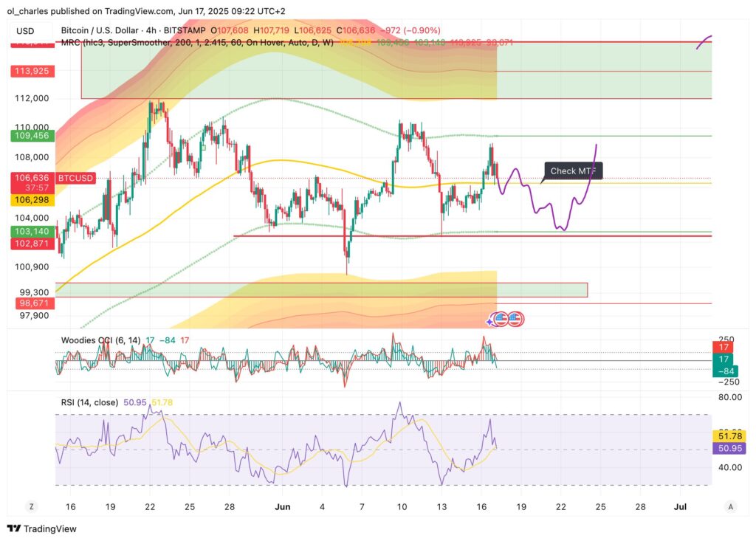Click the −84 badge on the CCI scale
The height and width of the screenshot is (541, 756).
(728, 371)
